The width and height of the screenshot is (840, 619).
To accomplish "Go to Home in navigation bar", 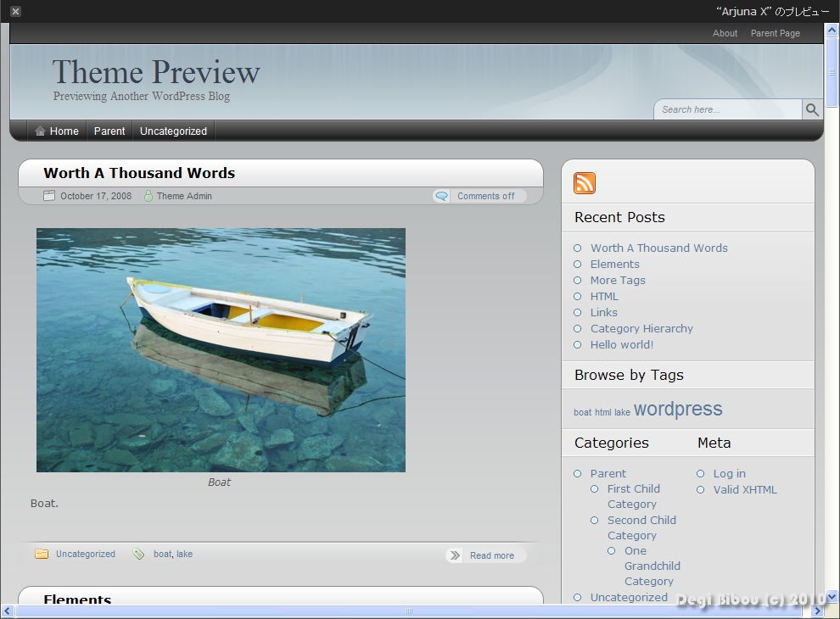I will point(64,131).
